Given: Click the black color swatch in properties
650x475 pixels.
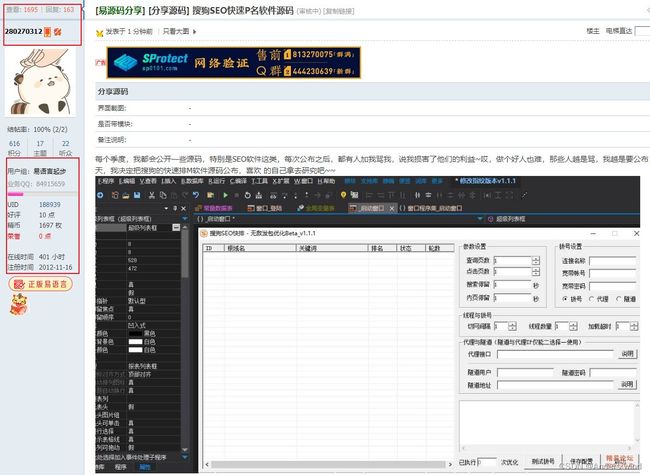Looking at the screenshot, I should (x=135, y=334).
